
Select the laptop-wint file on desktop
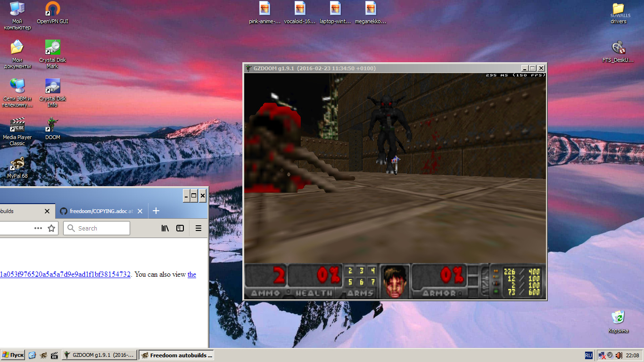335,13
